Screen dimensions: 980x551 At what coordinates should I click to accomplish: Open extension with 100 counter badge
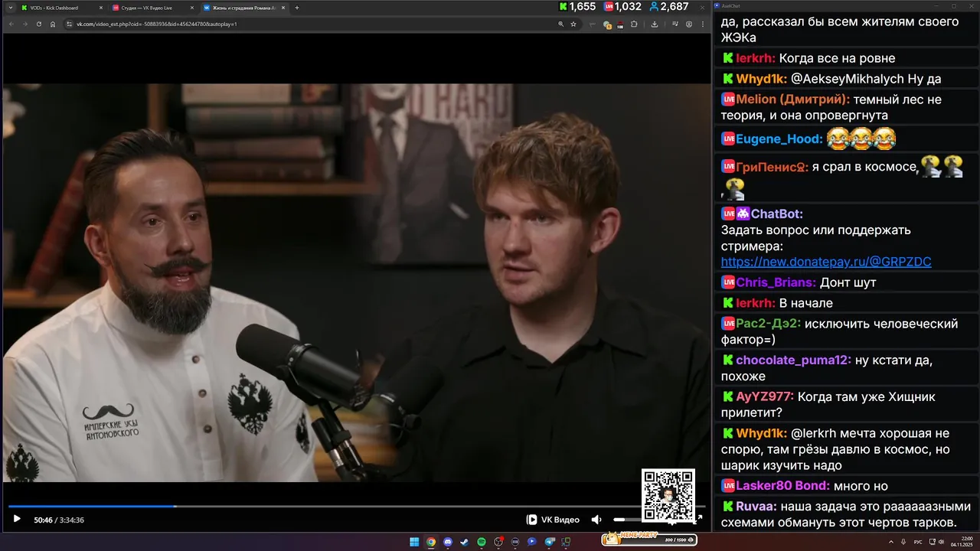(x=620, y=24)
